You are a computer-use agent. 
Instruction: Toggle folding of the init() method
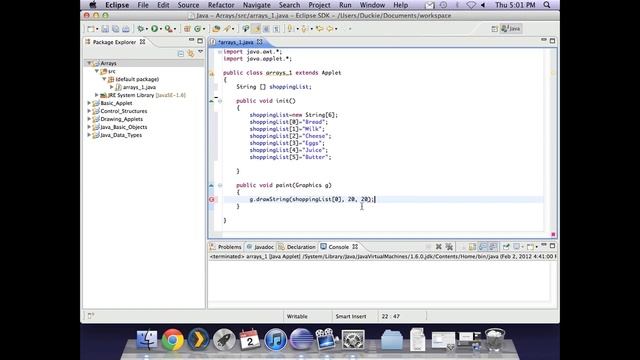220,101
